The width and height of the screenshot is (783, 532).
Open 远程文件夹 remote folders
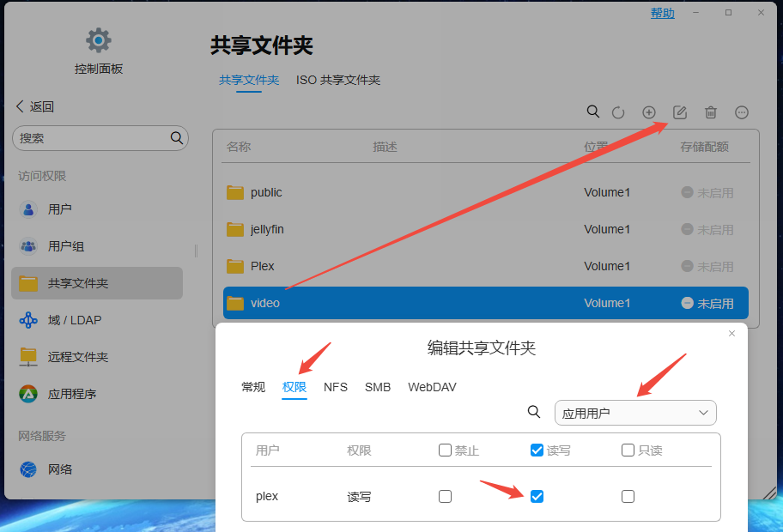(x=96, y=357)
